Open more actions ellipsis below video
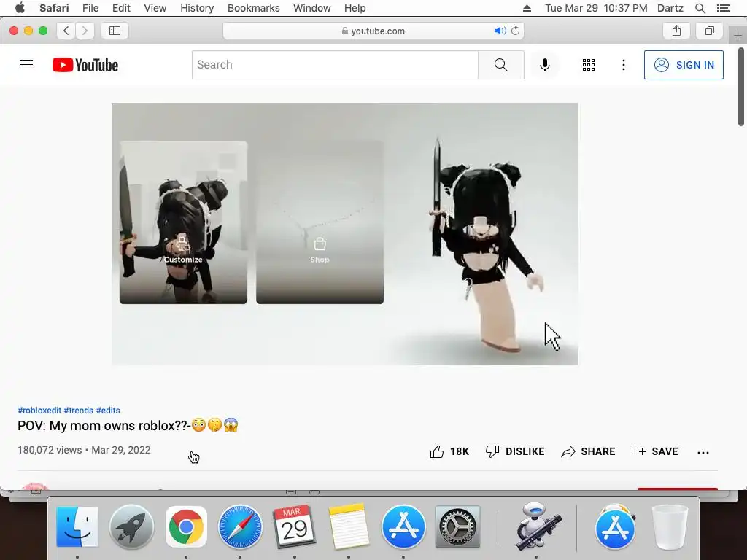Image resolution: width=747 pixels, height=560 pixels. point(703,452)
